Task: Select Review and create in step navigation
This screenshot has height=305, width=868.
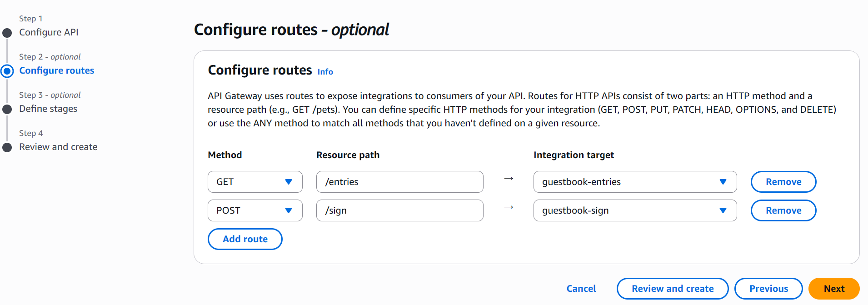Action: [x=58, y=147]
